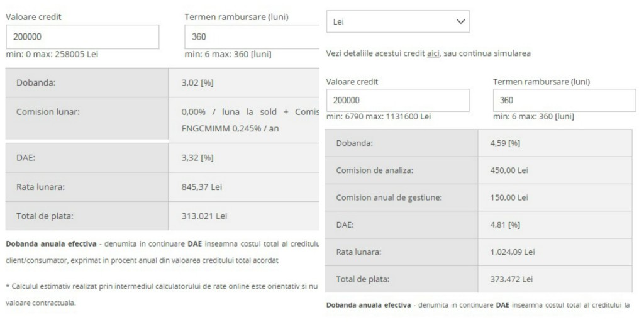Click the Rata lunara 1.024,09 Lei value
The image size is (644, 322).
click(513, 252)
